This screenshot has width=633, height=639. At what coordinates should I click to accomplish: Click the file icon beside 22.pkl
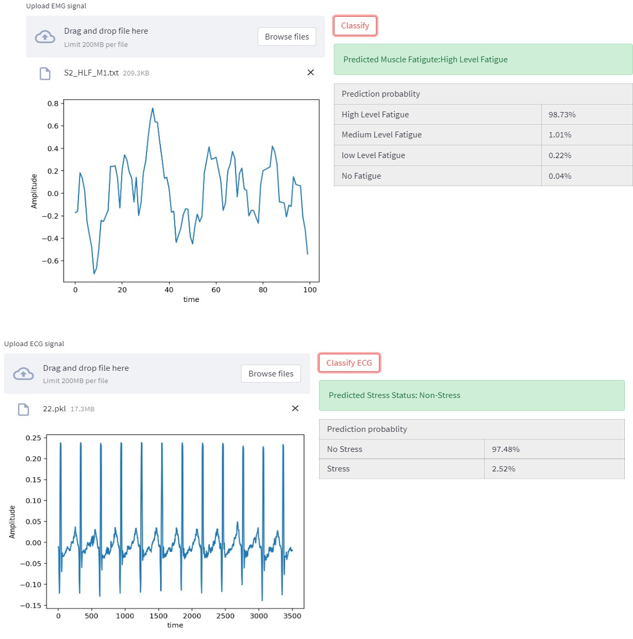(x=24, y=409)
